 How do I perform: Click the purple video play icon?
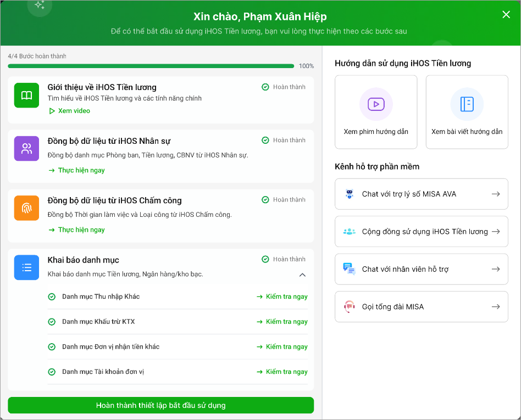376,104
